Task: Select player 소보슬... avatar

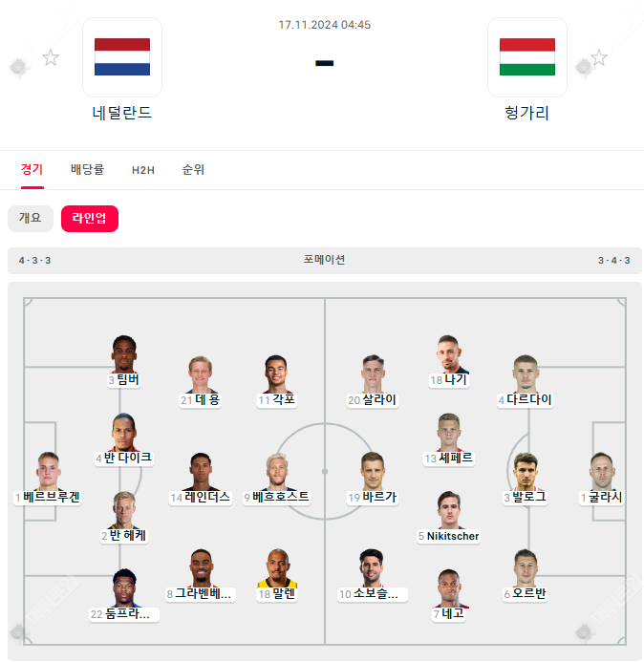Action: [372, 568]
